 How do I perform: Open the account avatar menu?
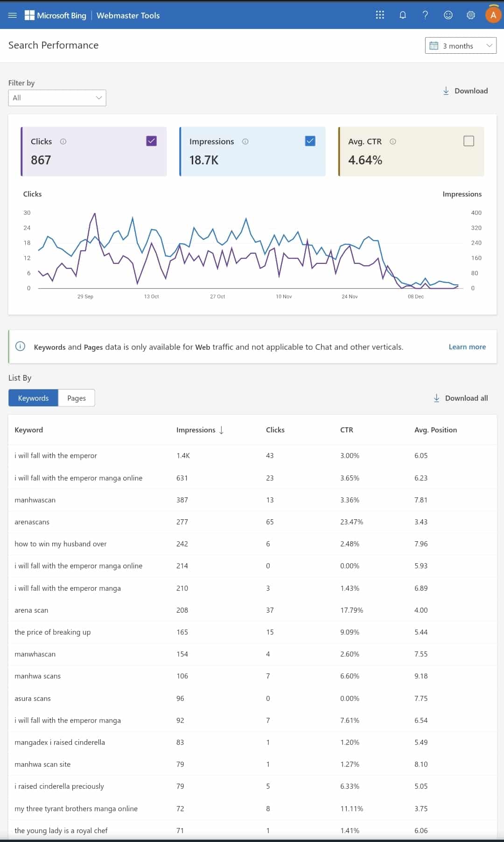tap(493, 15)
